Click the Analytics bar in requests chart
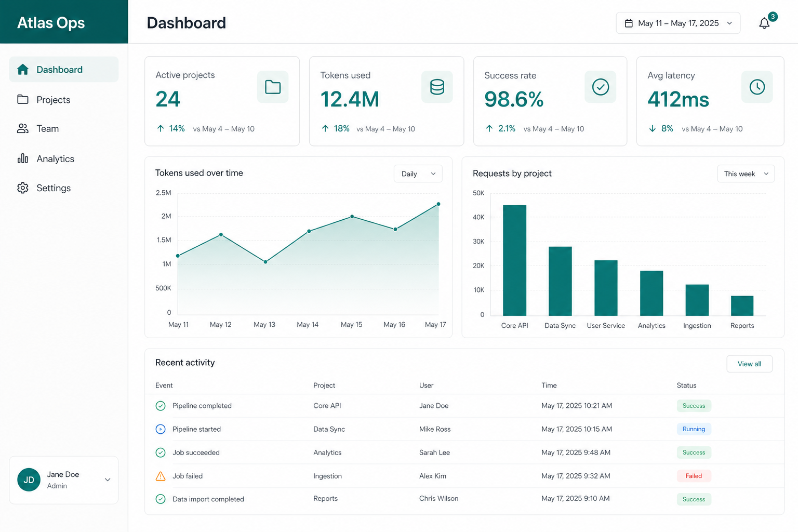Screen dimensions: 798x532 coord(651,293)
